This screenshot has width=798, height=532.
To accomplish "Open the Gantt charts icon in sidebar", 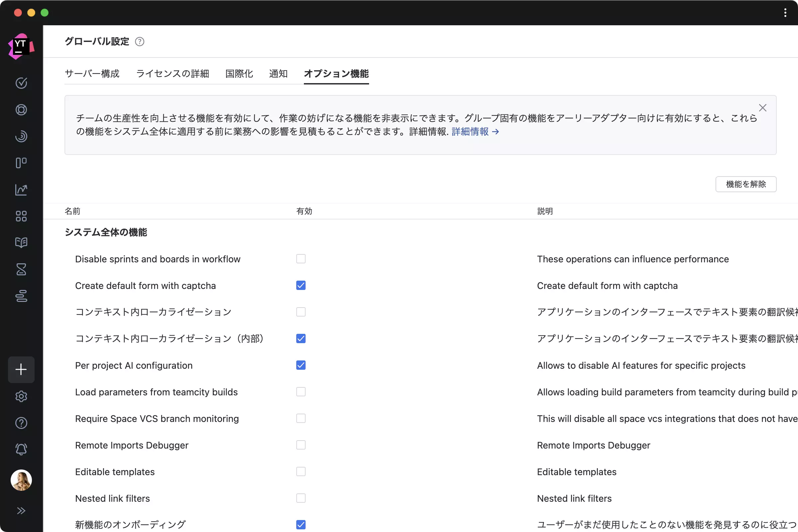I will point(21,296).
